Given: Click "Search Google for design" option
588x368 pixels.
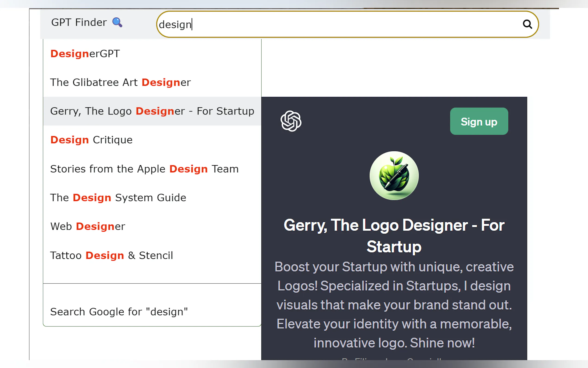Looking at the screenshot, I should (152, 312).
